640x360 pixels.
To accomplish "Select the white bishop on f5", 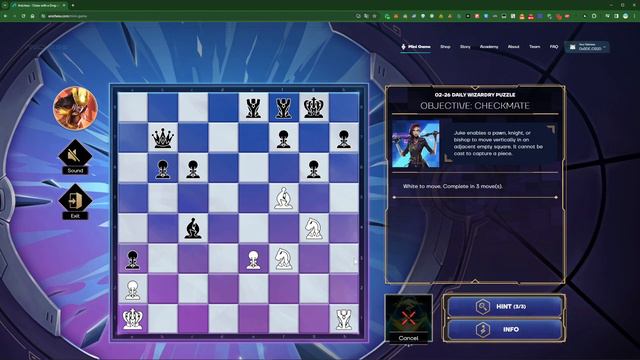I will (x=284, y=198).
